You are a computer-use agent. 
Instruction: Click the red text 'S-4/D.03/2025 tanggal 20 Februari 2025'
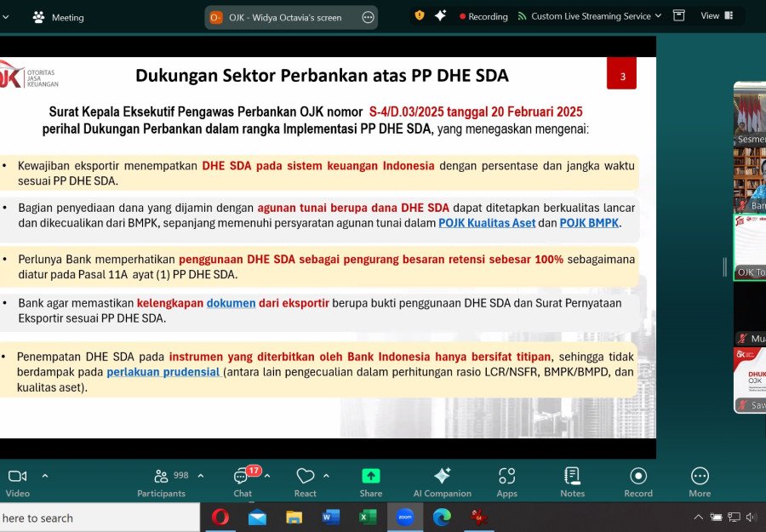click(476, 112)
